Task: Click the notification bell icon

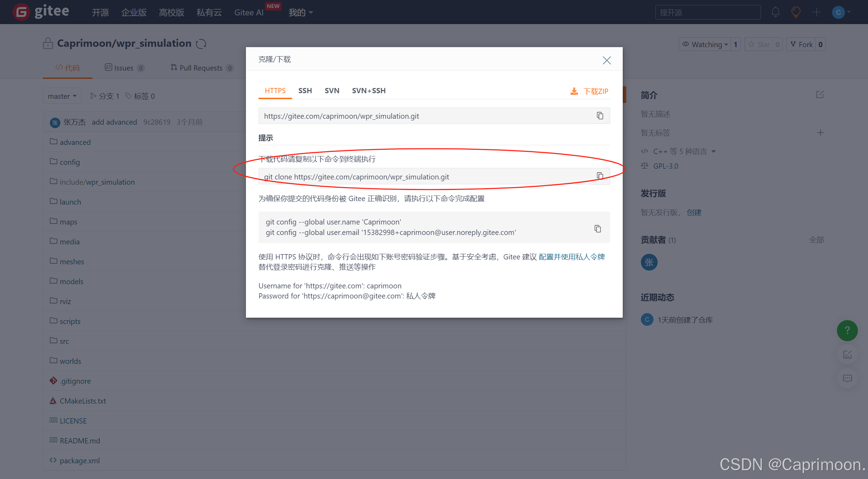Action: 775,12
